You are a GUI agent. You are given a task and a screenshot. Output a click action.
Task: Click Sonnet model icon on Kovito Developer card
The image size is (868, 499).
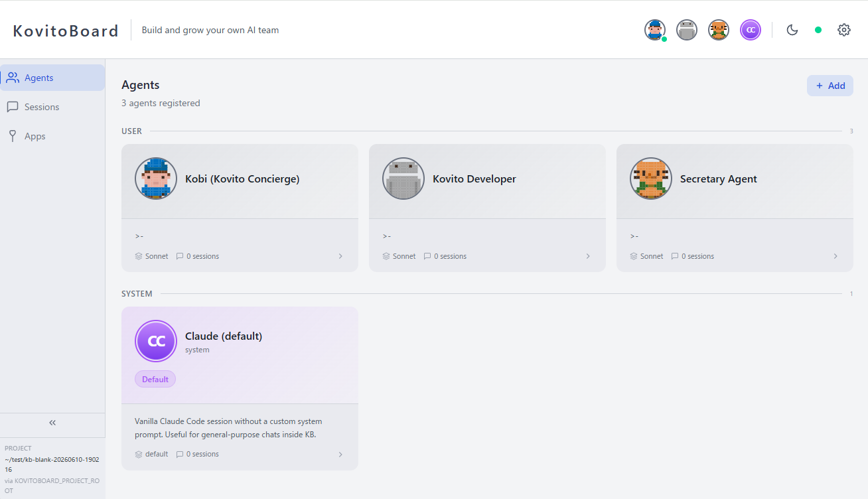386,256
